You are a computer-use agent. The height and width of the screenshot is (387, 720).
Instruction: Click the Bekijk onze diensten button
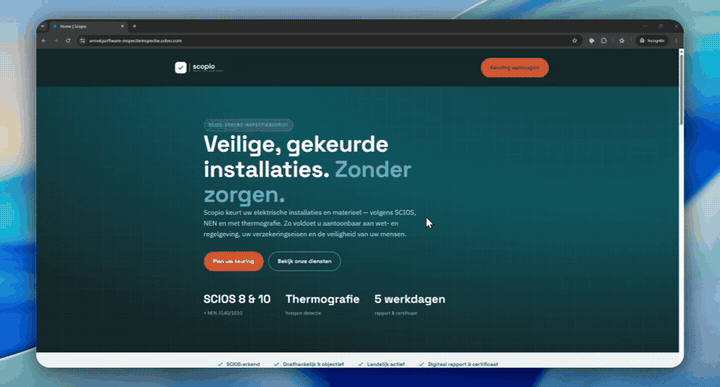[304, 261]
